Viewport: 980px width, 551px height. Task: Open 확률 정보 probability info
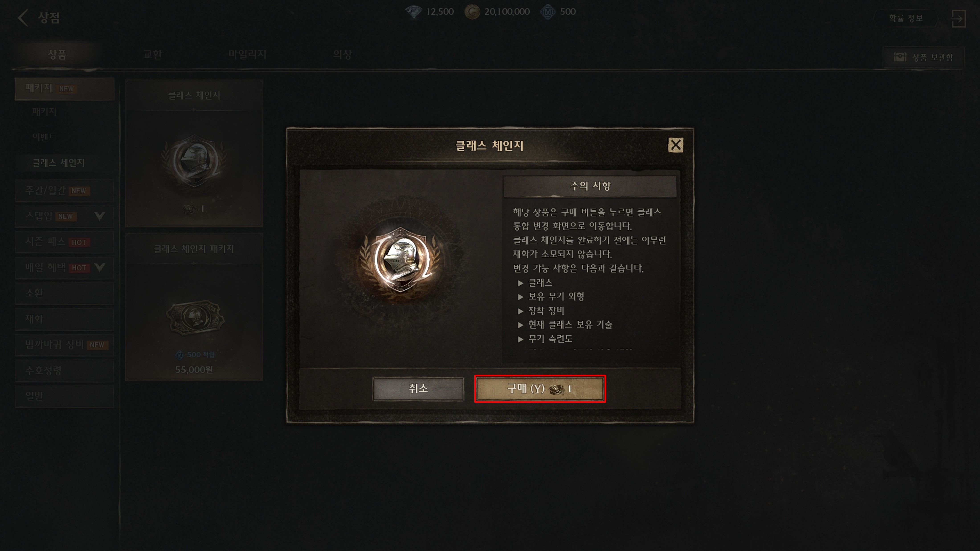point(906,18)
